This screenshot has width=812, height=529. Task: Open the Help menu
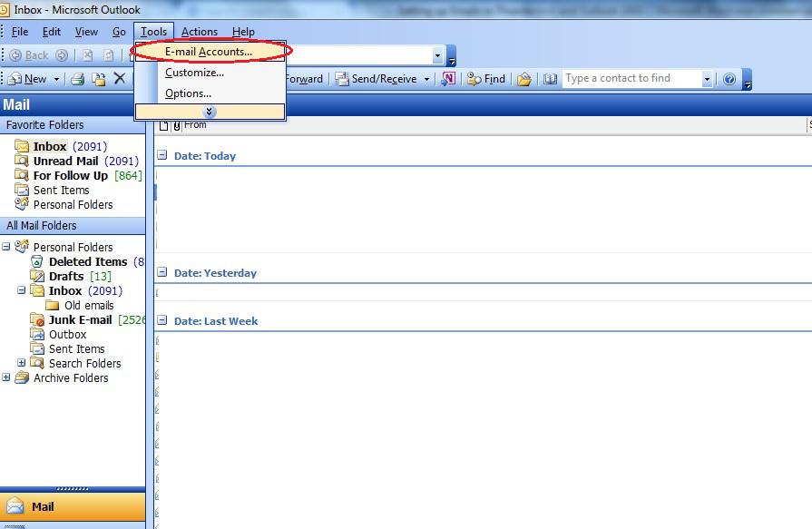click(x=243, y=32)
